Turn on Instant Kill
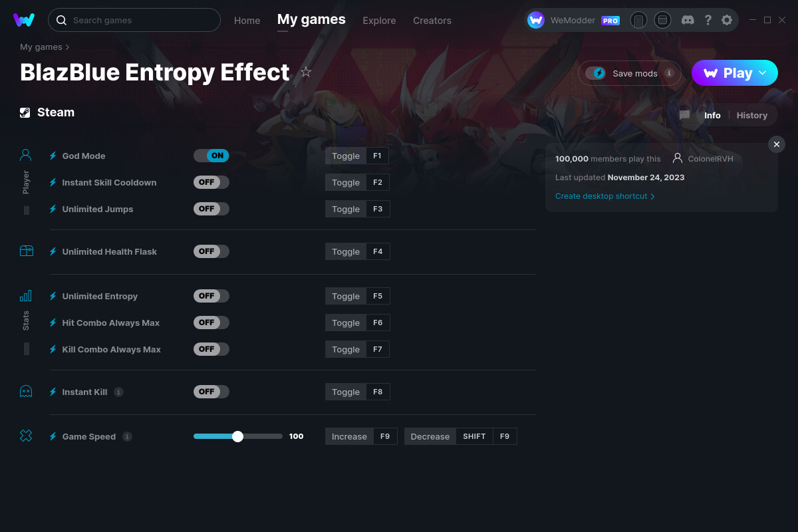The height and width of the screenshot is (532, 798). click(x=211, y=392)
